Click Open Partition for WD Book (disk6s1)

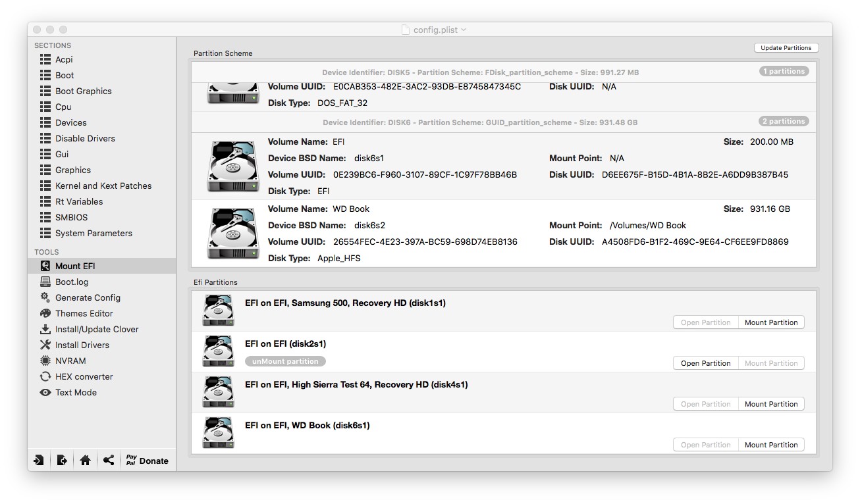point(706,445)
